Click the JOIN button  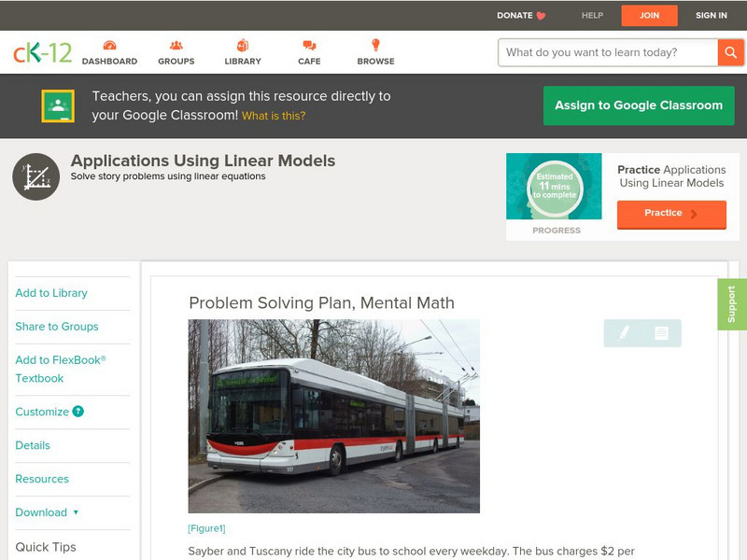649,16
